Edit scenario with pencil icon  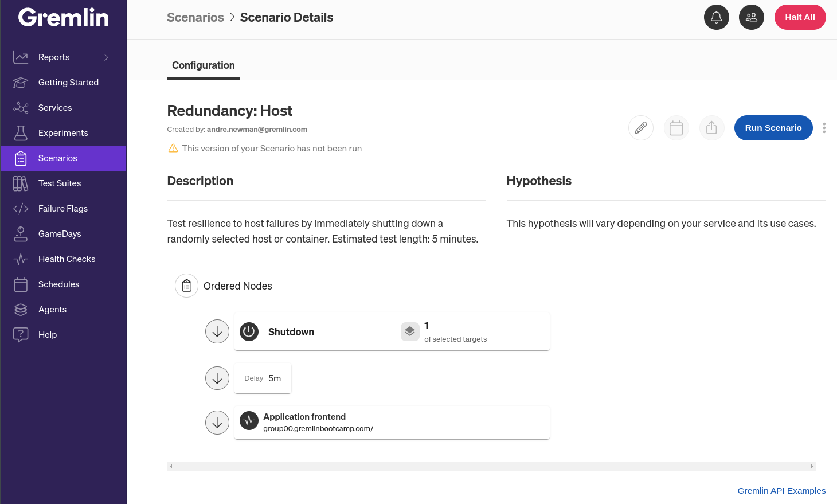click(641, 128)
